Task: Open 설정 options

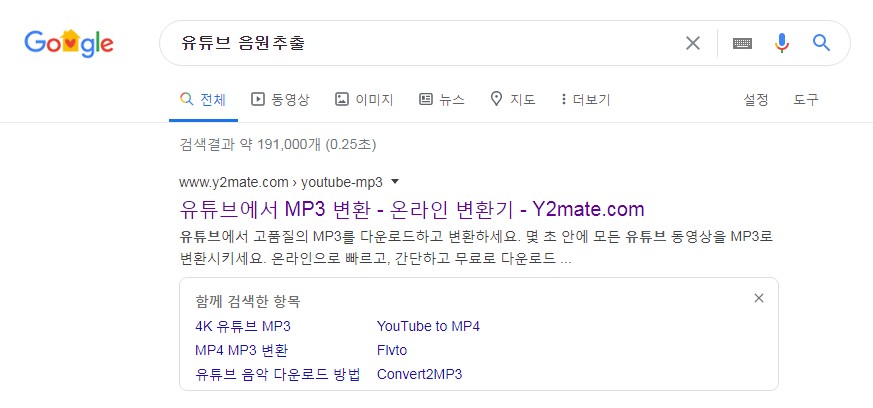Action: click(x=756, y=100)
